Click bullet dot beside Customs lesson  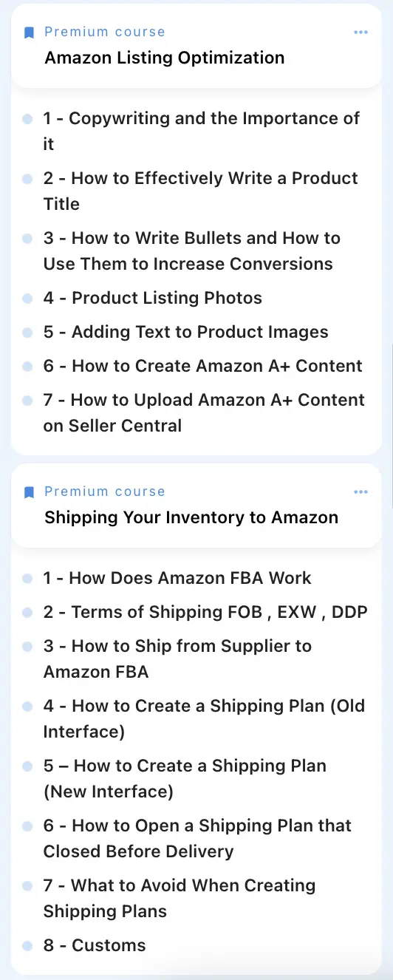[x=27, y=946]
